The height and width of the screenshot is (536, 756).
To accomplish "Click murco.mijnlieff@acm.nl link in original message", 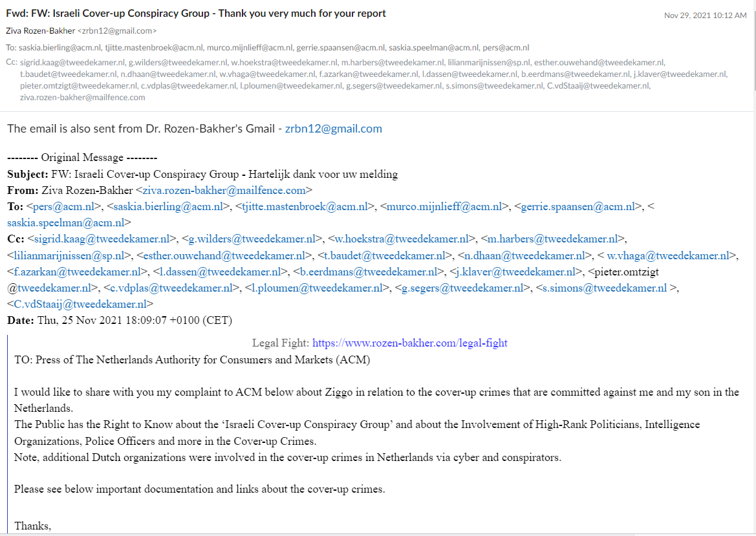I will (444, 207).
